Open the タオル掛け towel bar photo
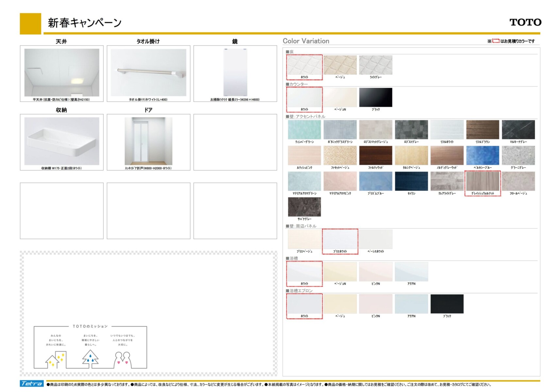Screen dimensions: 555x392 click(148, 73)
